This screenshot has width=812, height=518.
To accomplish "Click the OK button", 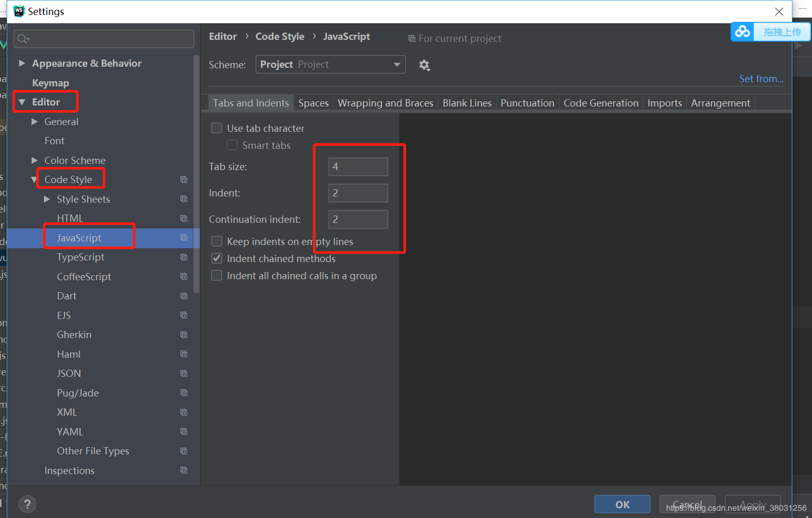I will click(622, 505).
